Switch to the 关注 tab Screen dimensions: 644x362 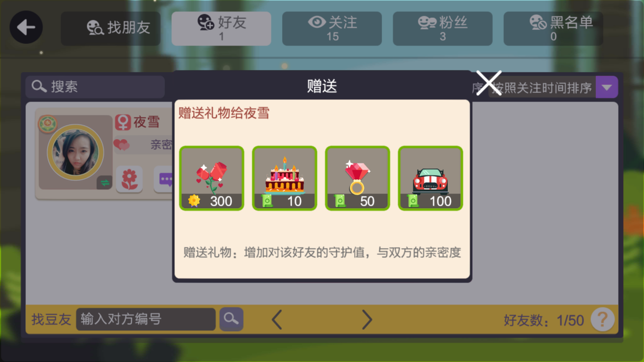332,28
